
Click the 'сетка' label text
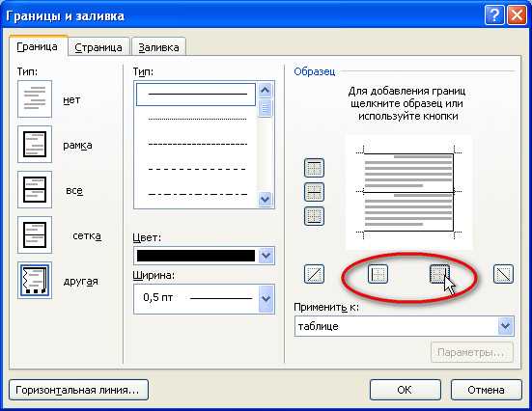[87, 235]
